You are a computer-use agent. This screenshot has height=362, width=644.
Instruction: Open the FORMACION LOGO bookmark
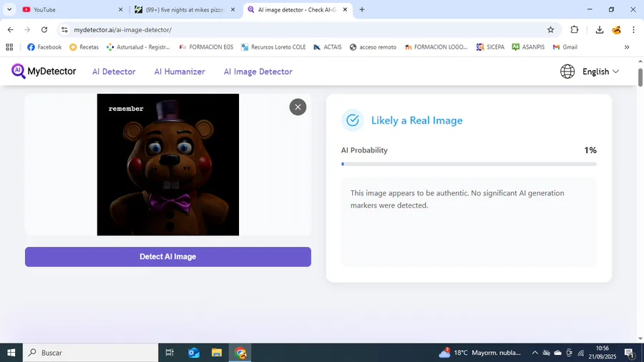coord(436,47)
